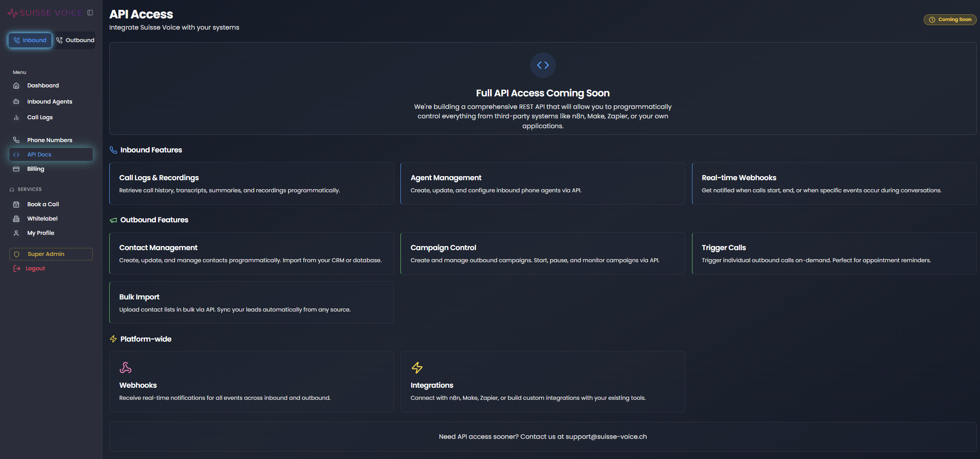Screen dimensions: 980x459
Task: Click the Inbound Agents robot icon
Action: click(x=16, y=101)
